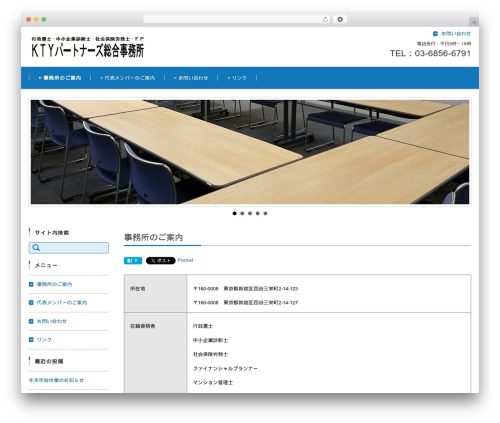Viewport: 500px width, 423px height.
Task: Click the contact icon beside header お問い合わせ
Action: [435, 34]
